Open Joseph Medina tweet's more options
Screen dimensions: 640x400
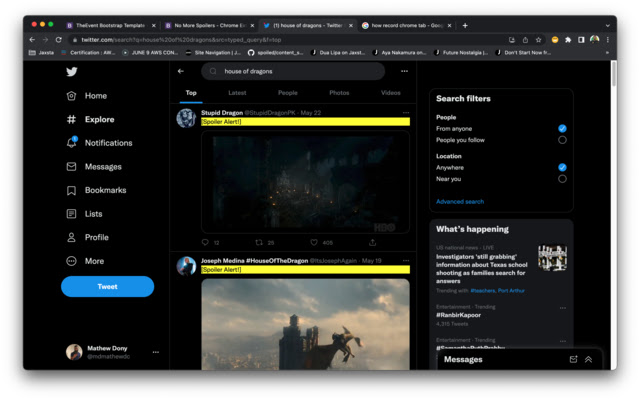(x=406, y=260)
